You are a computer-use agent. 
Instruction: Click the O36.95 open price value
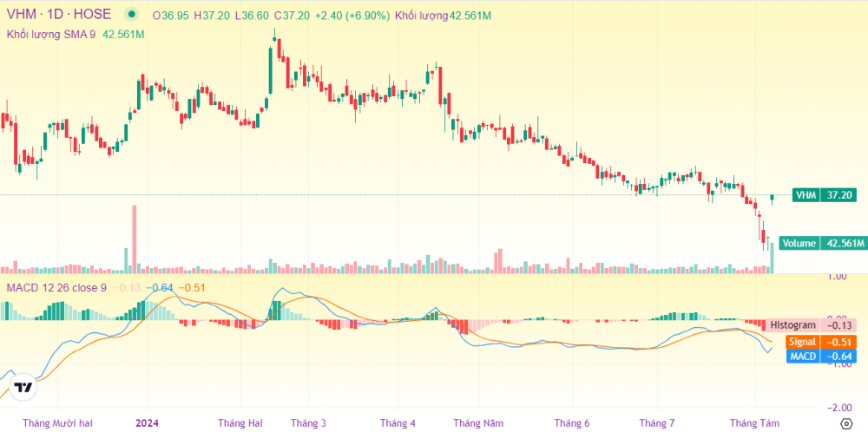coord(172,16)
